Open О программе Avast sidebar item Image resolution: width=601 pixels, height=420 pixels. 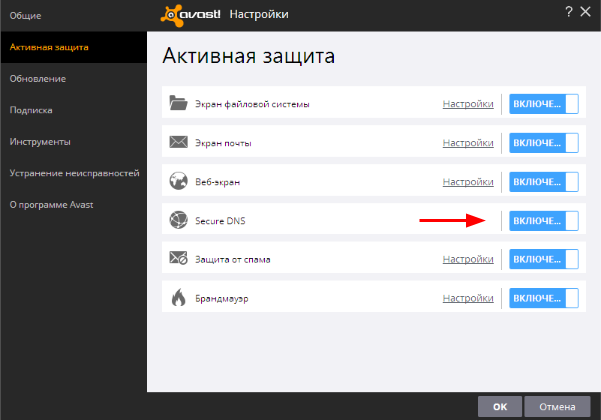pyautogui.click(x=57, y=204)
